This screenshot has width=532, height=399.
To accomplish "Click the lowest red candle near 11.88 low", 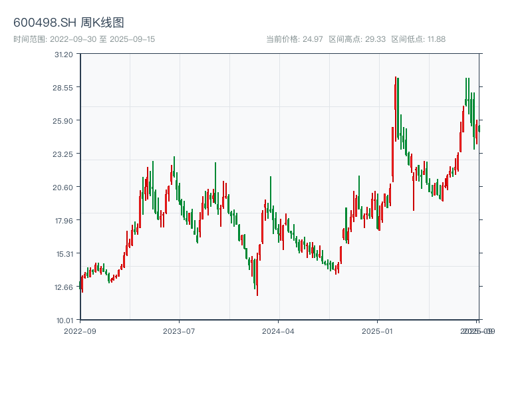I will (x=257, y=274).
